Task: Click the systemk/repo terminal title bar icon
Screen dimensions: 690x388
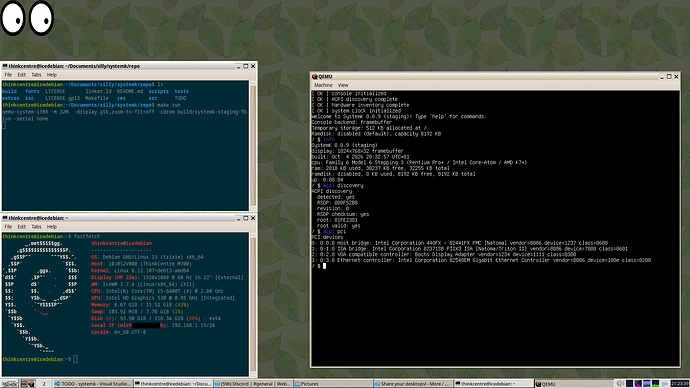Action: coord(5,66)
